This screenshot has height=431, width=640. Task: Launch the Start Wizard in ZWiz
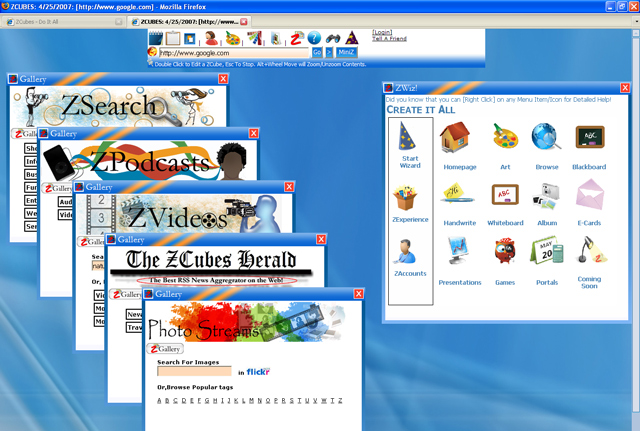[x=410, y=145]
